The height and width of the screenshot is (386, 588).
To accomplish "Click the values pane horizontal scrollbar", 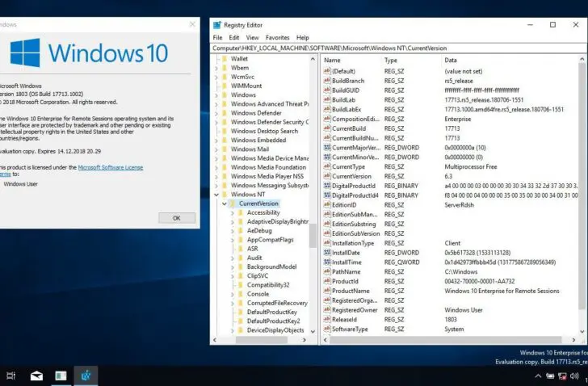I will tap(445, 340).
